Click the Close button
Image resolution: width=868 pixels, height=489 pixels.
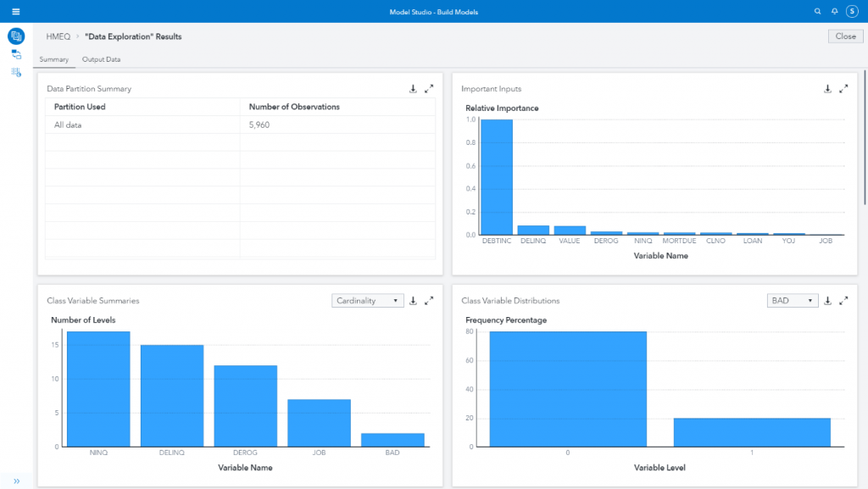pos(844,36)
